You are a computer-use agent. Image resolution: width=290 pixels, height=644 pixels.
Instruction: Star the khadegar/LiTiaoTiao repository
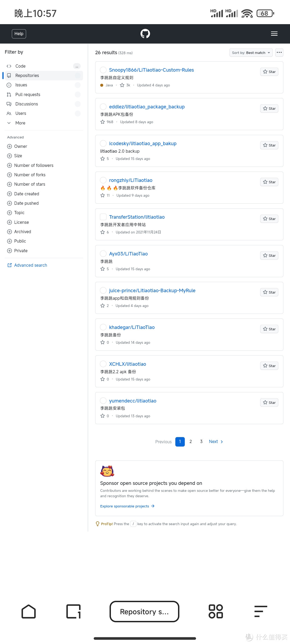[x=269, y=329]
